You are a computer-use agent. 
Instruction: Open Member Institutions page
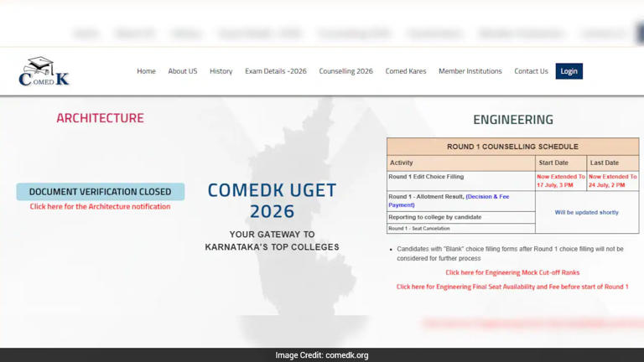point(470,71)
